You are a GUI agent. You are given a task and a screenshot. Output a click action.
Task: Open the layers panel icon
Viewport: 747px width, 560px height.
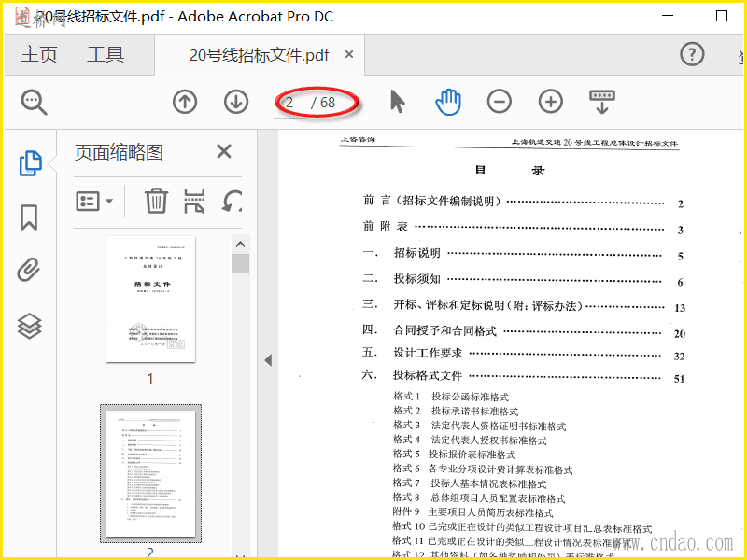pyautogui.click(x=30, y=326)
